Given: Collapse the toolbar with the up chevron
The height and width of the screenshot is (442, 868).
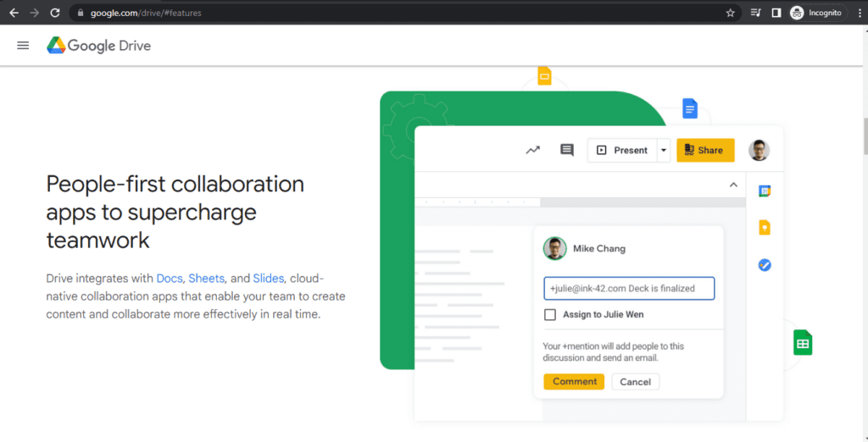Looking at the screenshot, I should coord(733,185).
